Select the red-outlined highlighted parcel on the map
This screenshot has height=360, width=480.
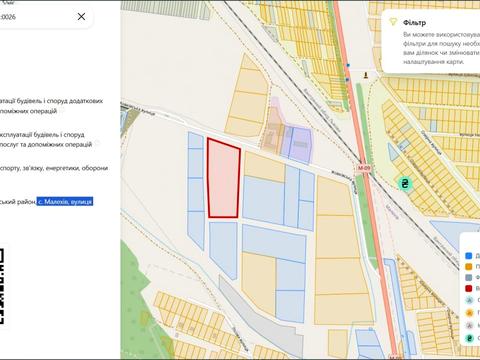(224, 178)
